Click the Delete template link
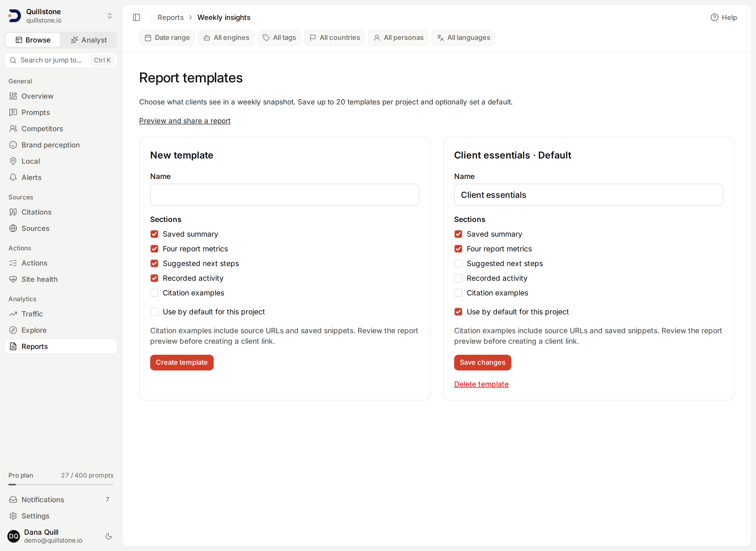Screen dimensions: 756x551 pyautogui.click(x=481, y=384)
